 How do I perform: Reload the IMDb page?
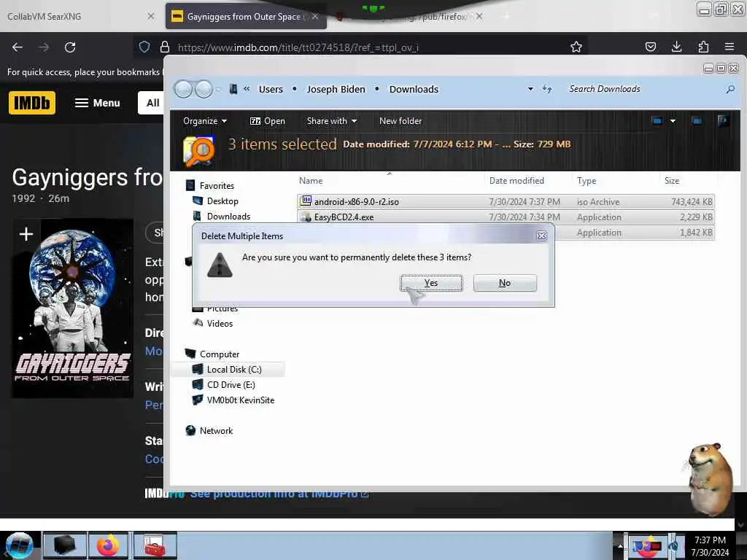tap(70, 47)
